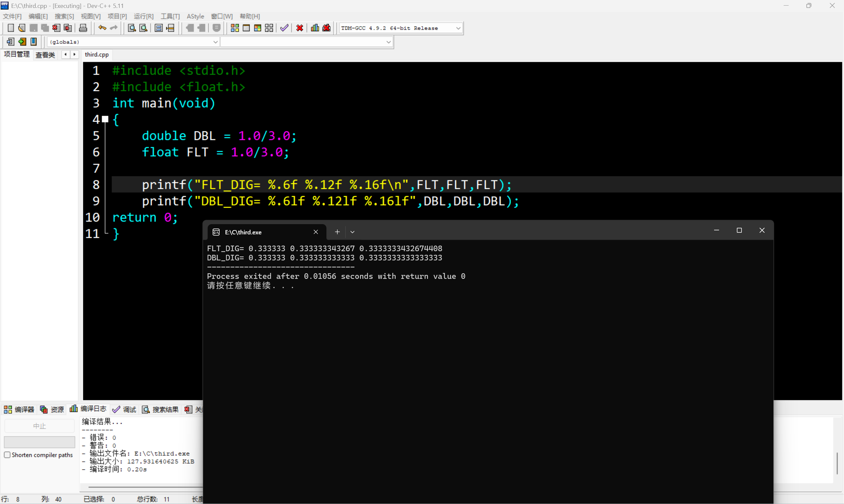Click the purple checkmark syntax check icon
Image resolution: width=844 pixels, height=504 pixels.
pos(284,28)
